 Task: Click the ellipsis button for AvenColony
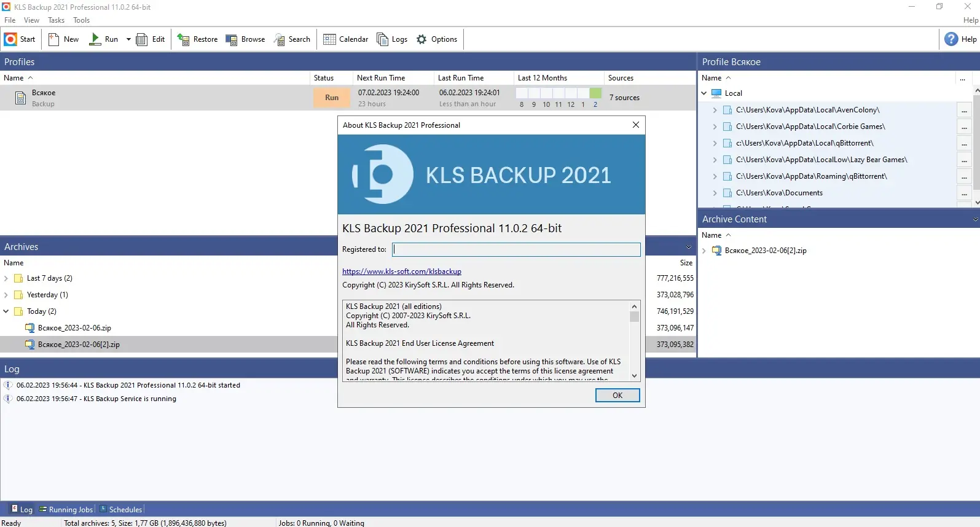(x=964, y=111)
